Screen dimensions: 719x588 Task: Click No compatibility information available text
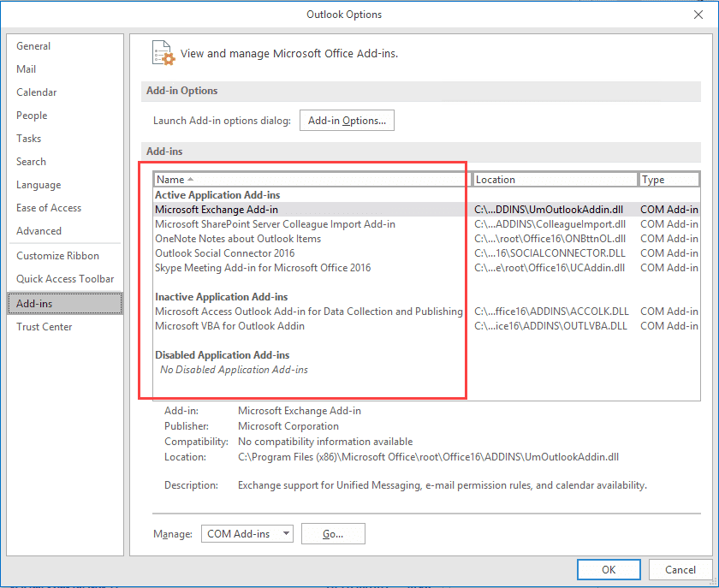[325, 442]
